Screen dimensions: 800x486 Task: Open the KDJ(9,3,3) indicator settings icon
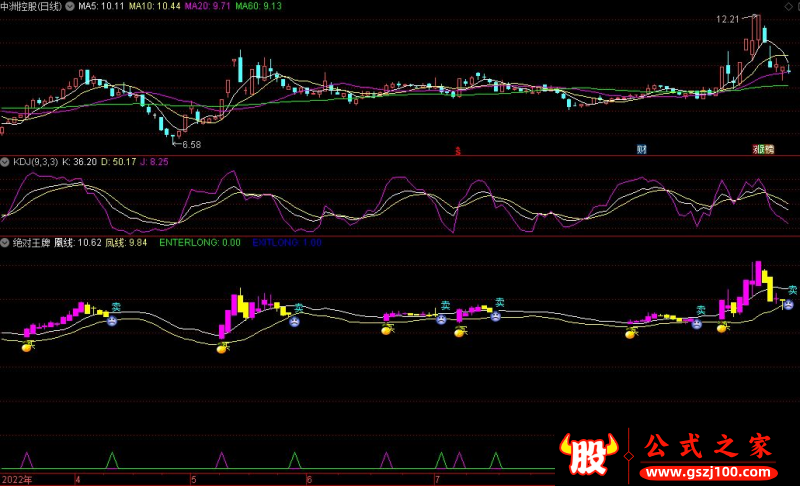click(6, 161)
